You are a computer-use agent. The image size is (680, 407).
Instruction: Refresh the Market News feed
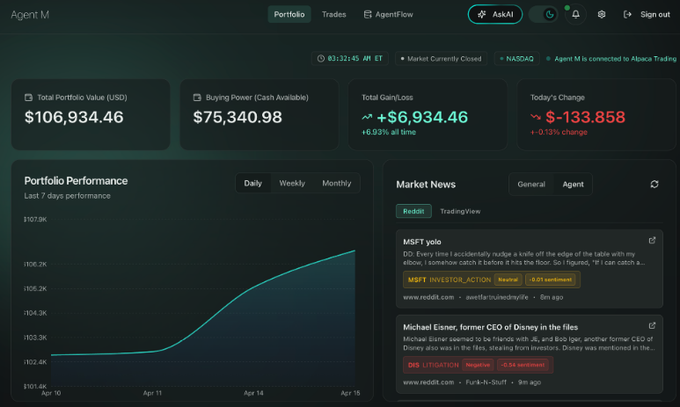[x=654, y=184]
